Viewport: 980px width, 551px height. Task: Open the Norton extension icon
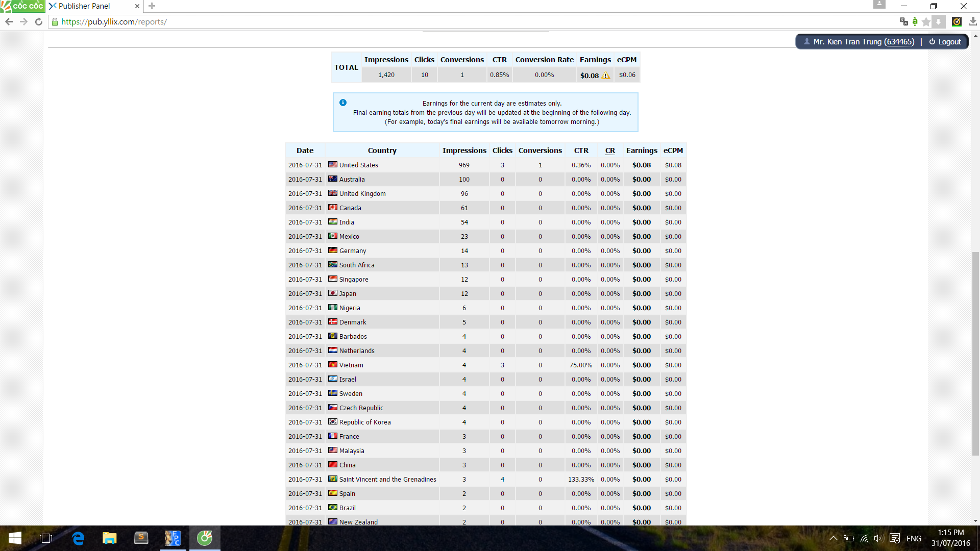pyautogui.click(x=957, y=21)
